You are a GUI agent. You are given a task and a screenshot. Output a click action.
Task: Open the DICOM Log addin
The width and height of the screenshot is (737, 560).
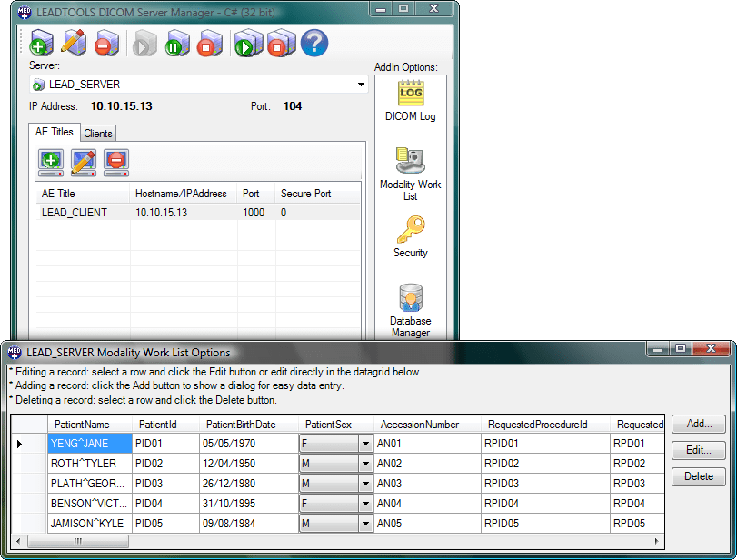[x=410, y=95]
